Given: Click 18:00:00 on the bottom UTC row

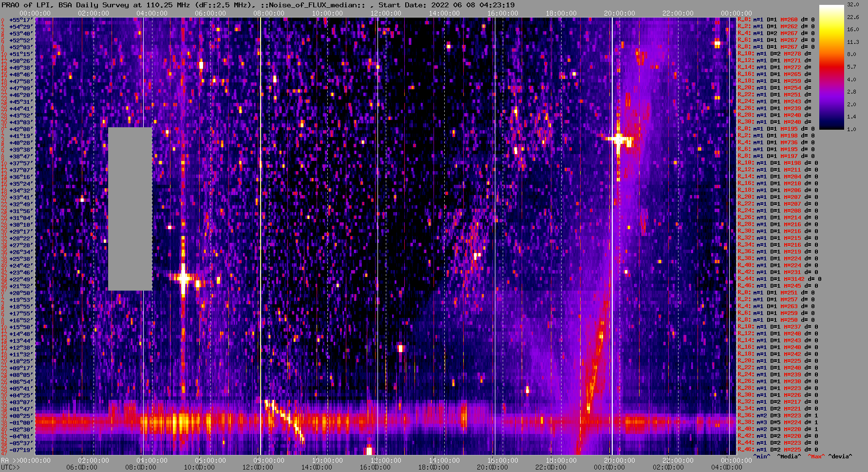Looking at the screenshot, I should 434,467.
